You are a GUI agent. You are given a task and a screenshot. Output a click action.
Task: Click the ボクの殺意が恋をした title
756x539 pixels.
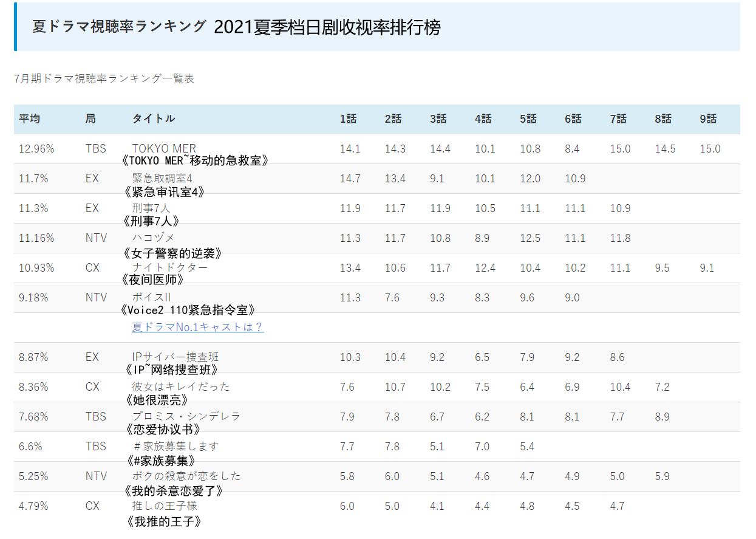(x=186, y=476)
